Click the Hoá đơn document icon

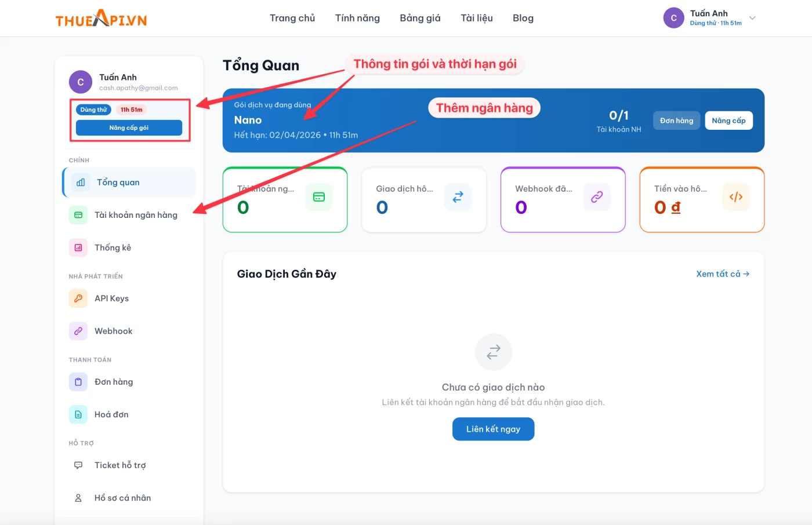pos(78,414)
